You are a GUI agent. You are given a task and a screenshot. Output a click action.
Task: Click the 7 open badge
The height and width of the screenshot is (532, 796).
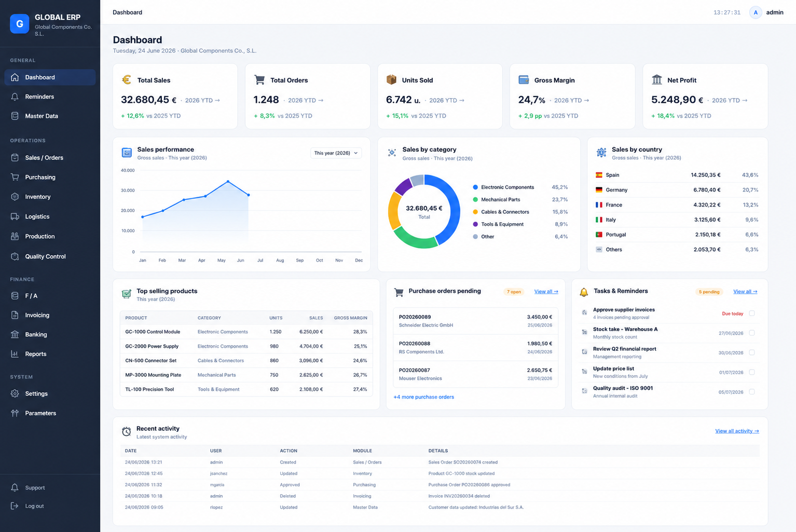pyautogui.click(x=514, y=292)
